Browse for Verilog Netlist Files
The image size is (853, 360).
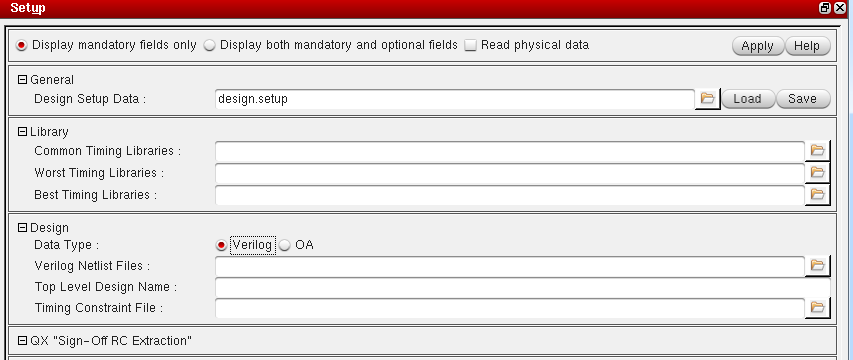pos(817,265)
